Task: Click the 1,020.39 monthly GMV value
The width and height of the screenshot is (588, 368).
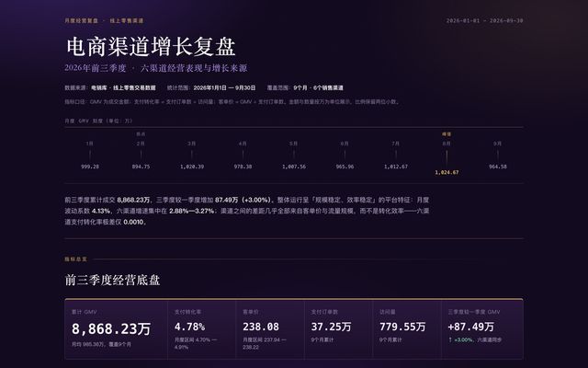Action: pos(192,167)
